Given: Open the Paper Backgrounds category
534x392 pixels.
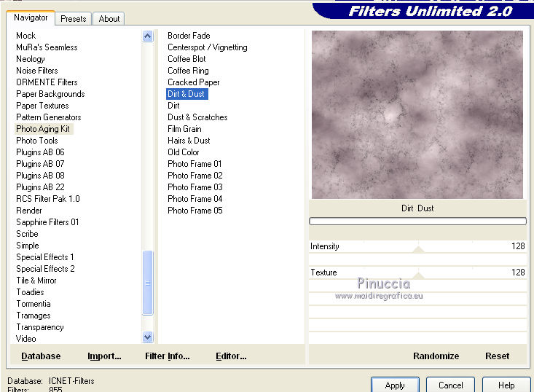Looking at the screenshot, I should coord(50,94).
